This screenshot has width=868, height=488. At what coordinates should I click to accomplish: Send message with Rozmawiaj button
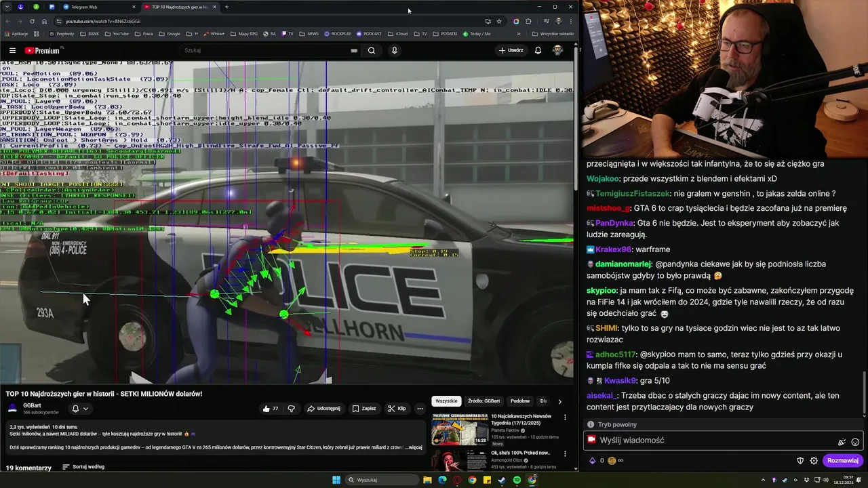point(843,460)
